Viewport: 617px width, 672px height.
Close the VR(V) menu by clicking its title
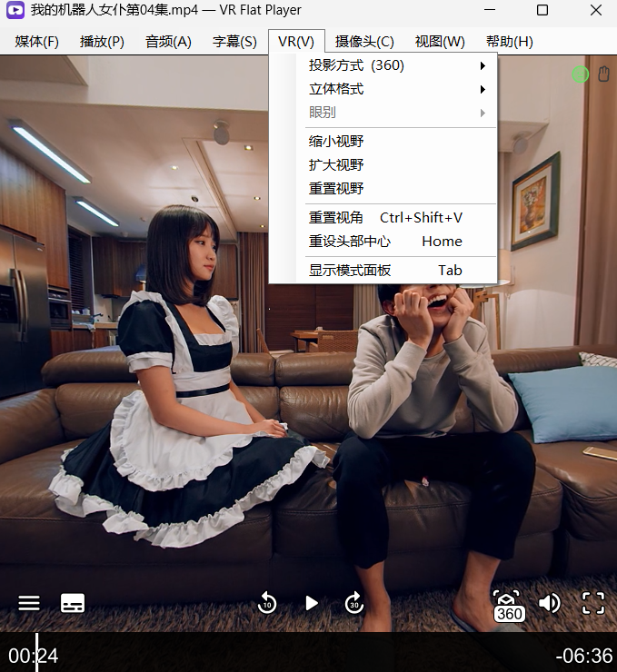[x=296, y=42]
